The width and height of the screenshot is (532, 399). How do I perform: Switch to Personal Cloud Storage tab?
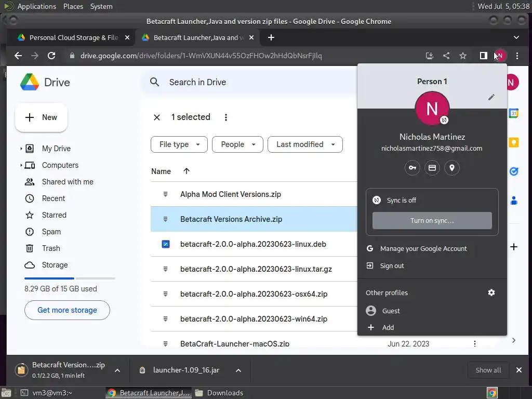74,37
